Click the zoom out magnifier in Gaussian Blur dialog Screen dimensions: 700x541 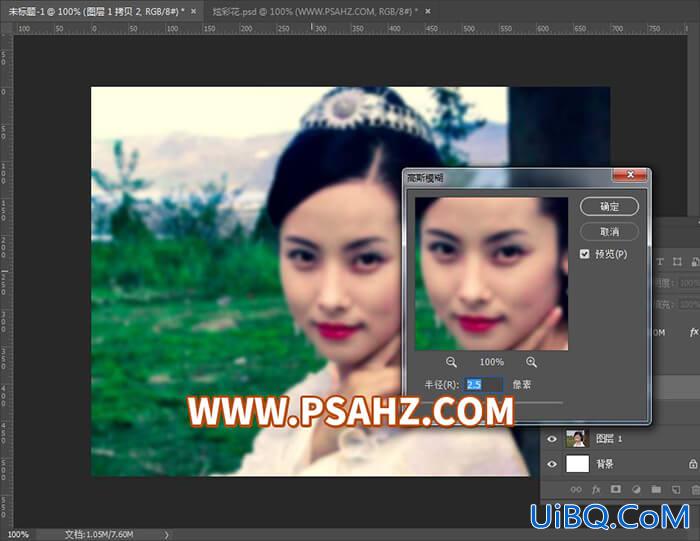[451, 362]
